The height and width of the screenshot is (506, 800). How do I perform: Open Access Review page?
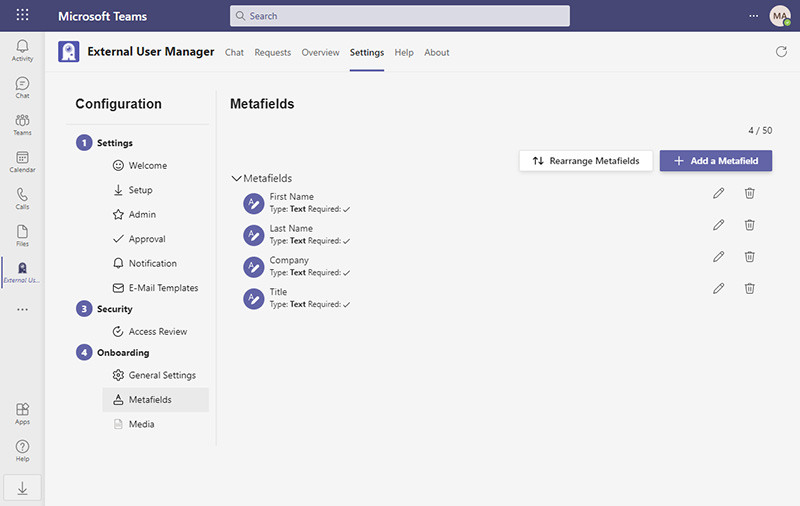click(x=156, y=332)
